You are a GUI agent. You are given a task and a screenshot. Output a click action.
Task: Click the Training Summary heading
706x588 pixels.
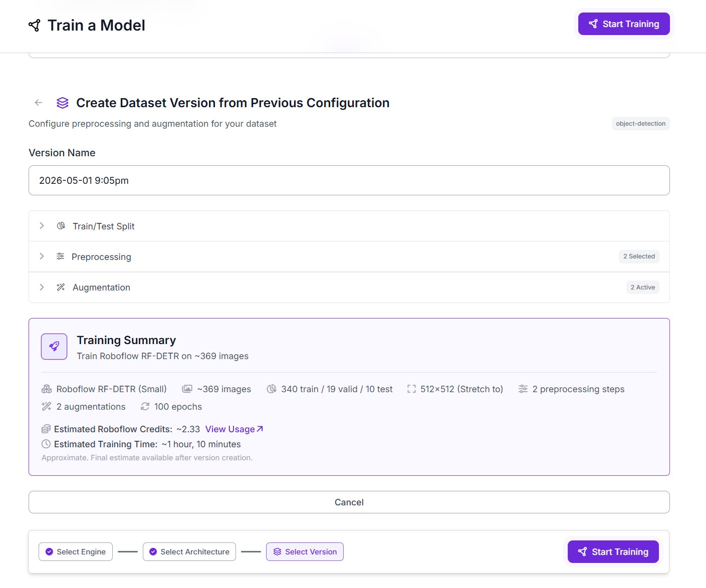(x=126, y=340)
